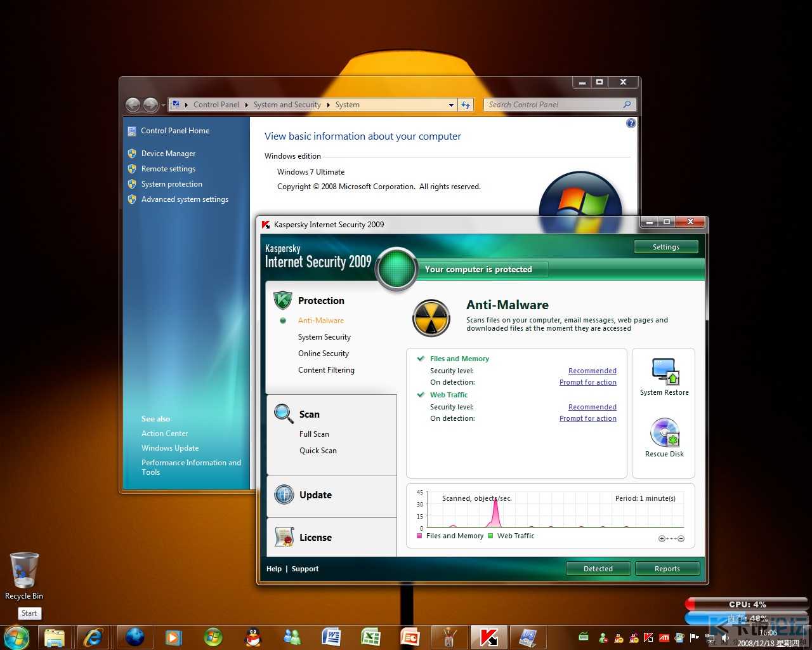The height and width of the screenshot is (650, 812).
Task: Launch Microsoft Word from the taskbar
Action: [331, 637]
